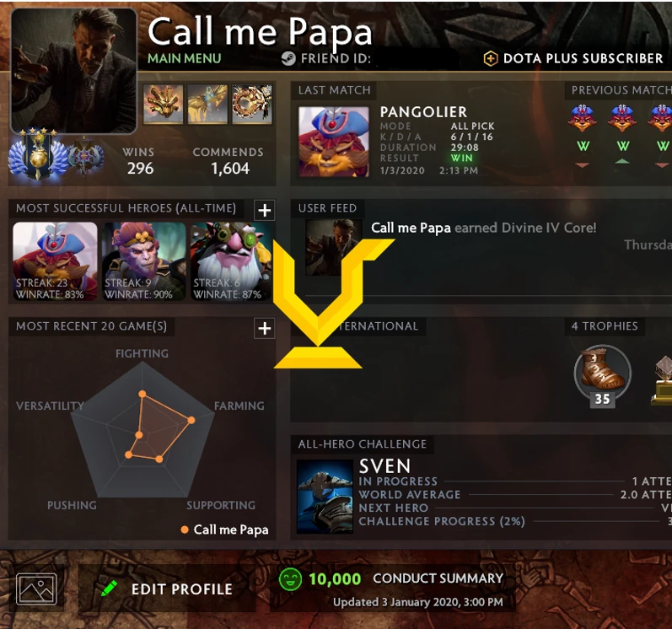Click the Divine rank medal emblem
The width and height of the screenshot is (672, 629).
[38, 154]
